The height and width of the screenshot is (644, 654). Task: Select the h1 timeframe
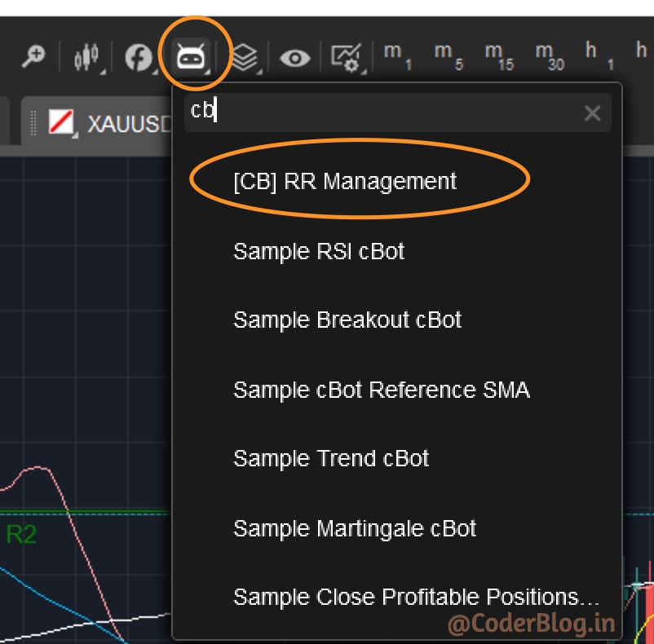pyautogui.click(x=599, y=55)
